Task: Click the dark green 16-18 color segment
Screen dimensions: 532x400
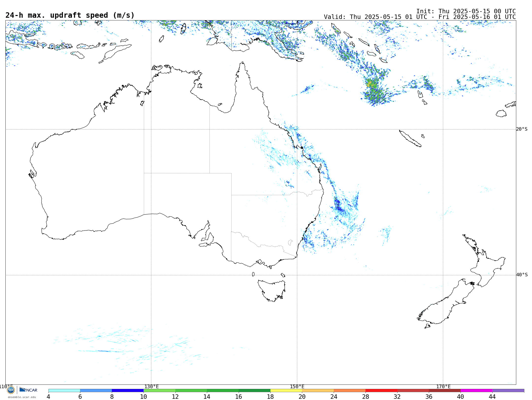Action: click(254, 391)
